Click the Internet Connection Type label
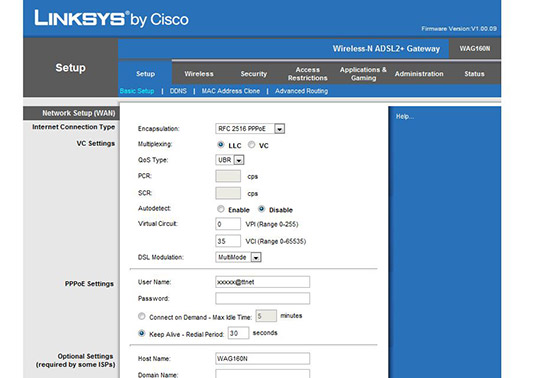Viewport: 545px width, 378px height. pos(74,127)
